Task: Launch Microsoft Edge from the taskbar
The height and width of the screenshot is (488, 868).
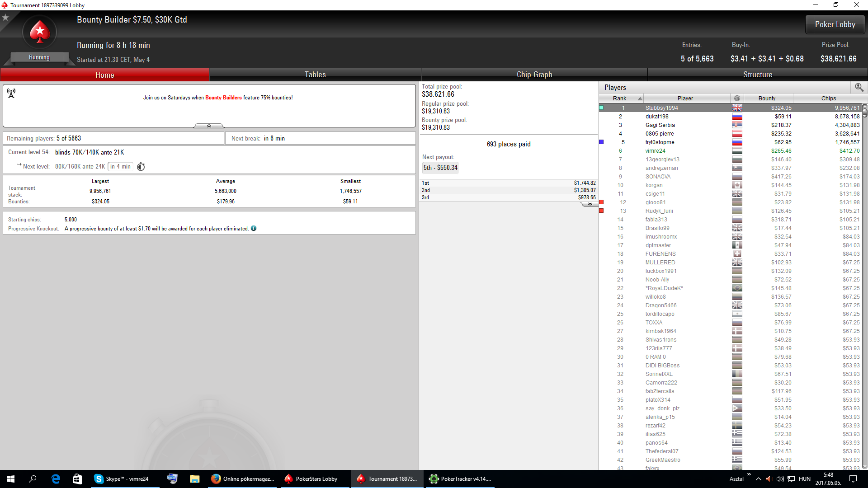Action: pyautogui.click(x=56, y=479)
